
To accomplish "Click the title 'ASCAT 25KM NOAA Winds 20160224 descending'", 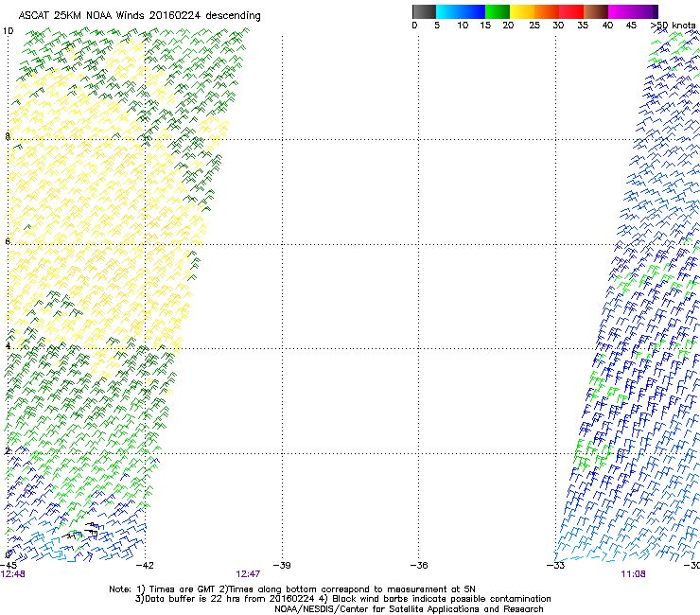I will point(139,15).
